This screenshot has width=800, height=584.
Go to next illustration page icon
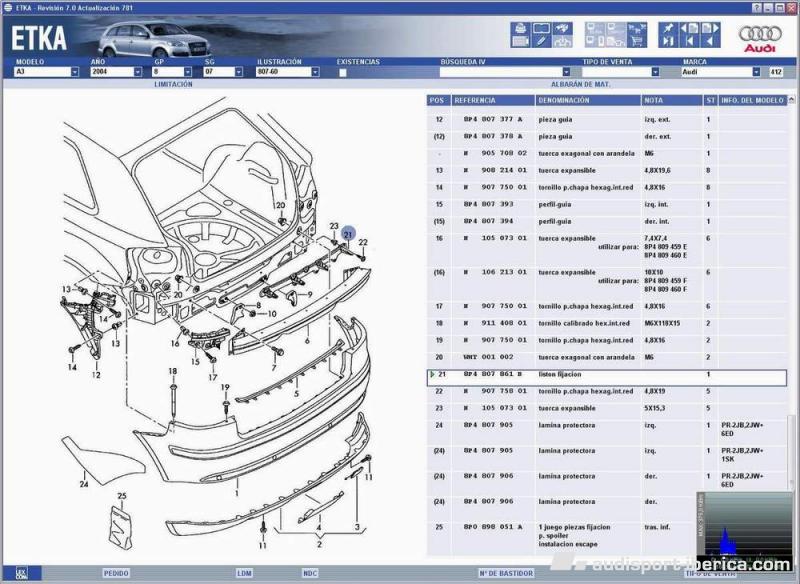pos(710,28)
